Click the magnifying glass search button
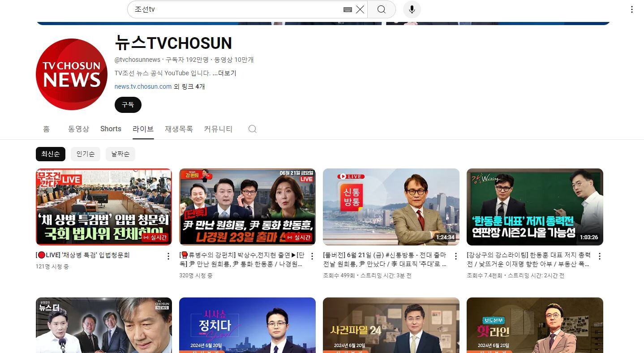This screenshot has width=644, height=353. point(382,9)
